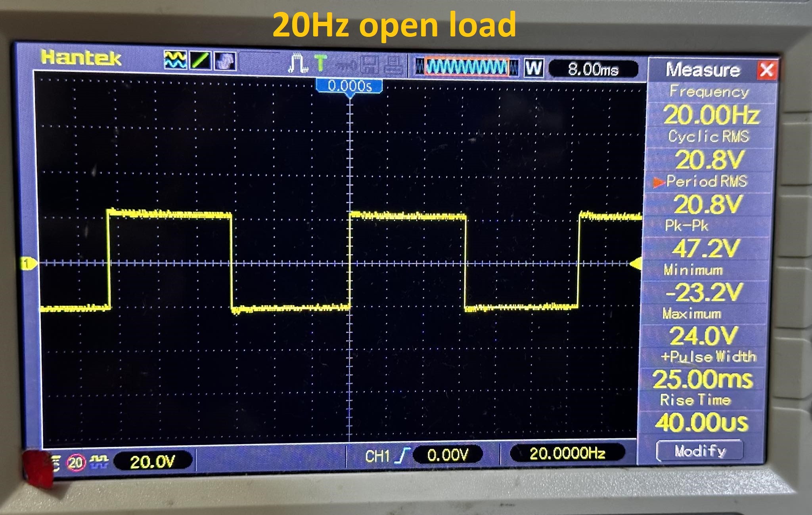
Task: Click the 24.0V maximum value
Action: pyautogui.click(x=704, y=336)
